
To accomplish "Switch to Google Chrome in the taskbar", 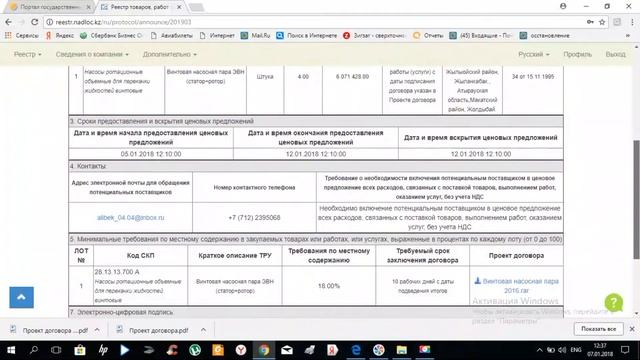I will pyautogui.click(x=264, y=350).
